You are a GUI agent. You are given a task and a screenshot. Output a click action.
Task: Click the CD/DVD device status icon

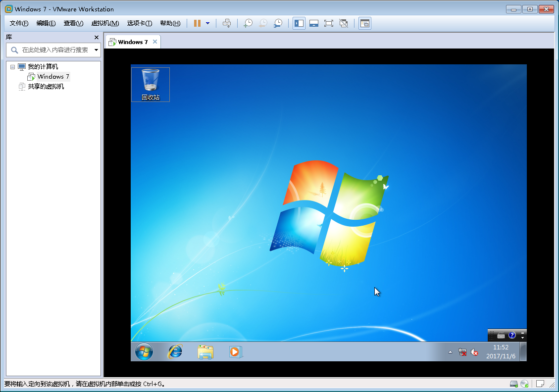[x=524, y=384]
